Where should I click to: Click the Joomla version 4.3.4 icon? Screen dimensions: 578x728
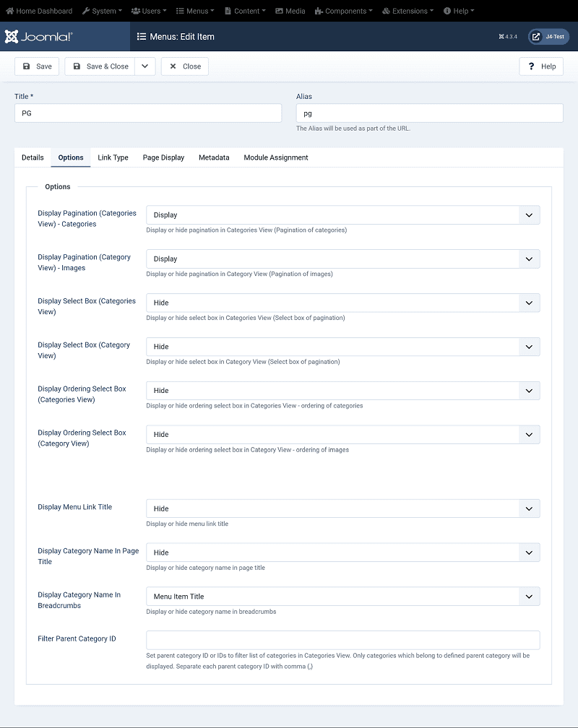[x=502, y=37]
